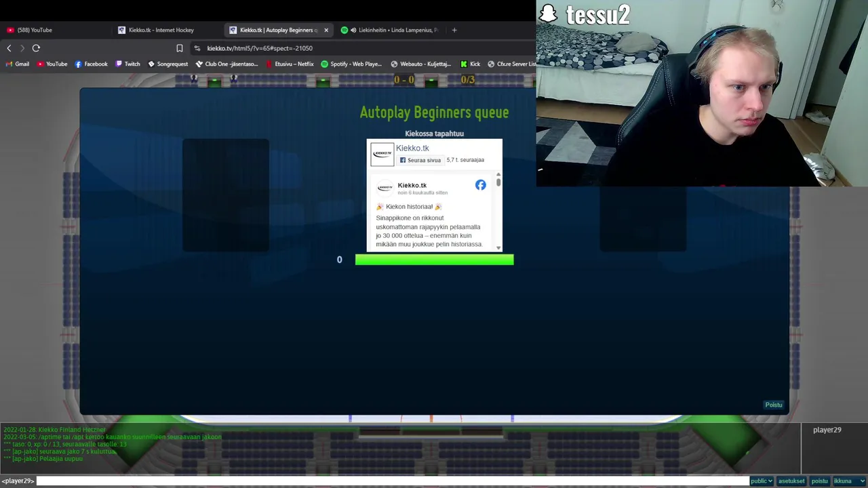Click the 0 - 0 scoreboard score
The image size is (868, 488).
[x=403, y=80]
